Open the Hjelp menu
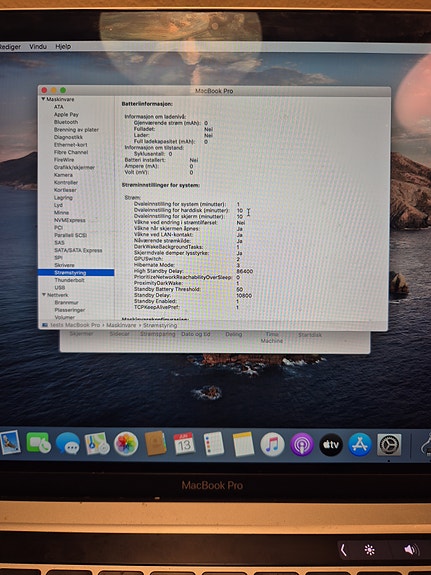The image size is (431, 575). coord(63,47)
